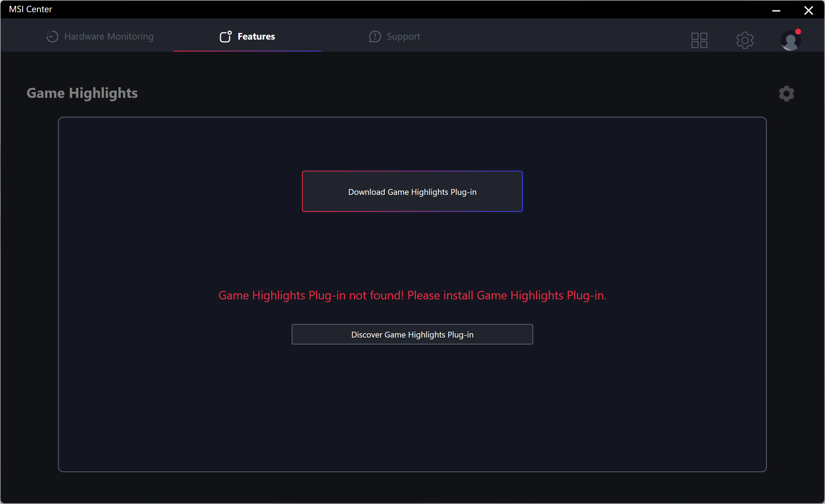Click the red notification dot on avatar
The image size is (825, 504).
[798, 32]
